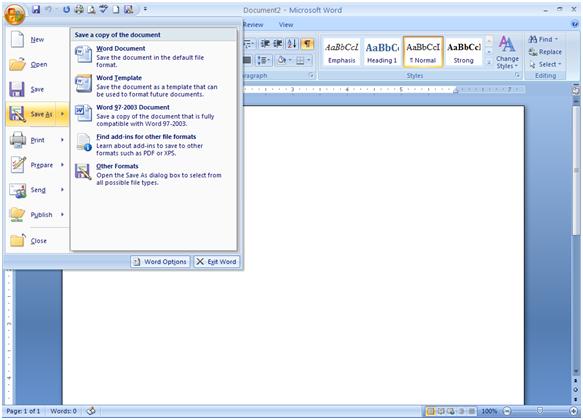Save the document as Word Template

[x=154, y=85]
